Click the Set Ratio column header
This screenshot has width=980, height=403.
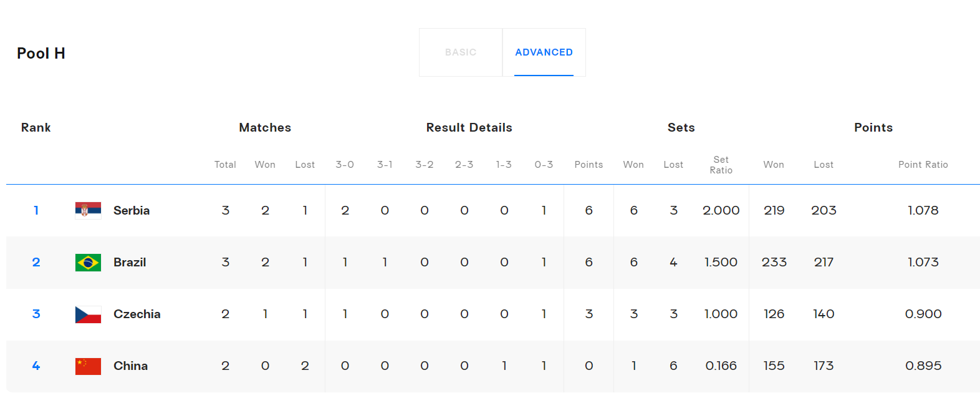coord(721,165)
